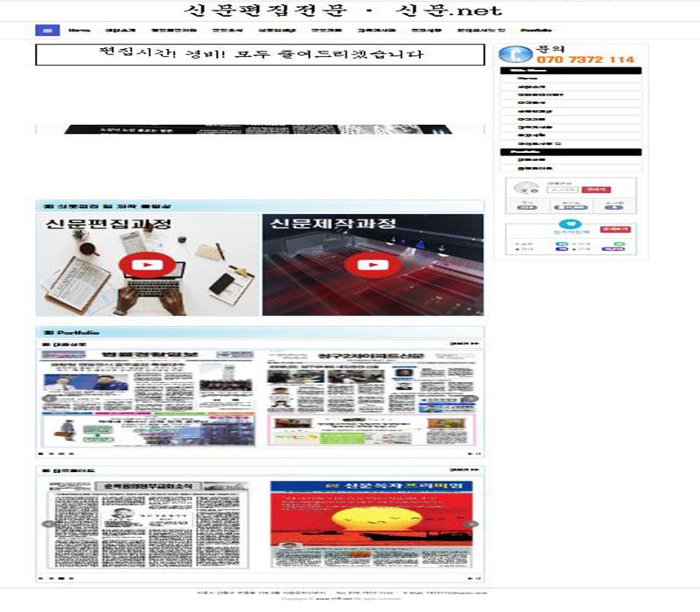Screen dimensions: 700x612
Task: Go to previous slide in the lower portfolio carousel
Action: click(x=49, y=525)
